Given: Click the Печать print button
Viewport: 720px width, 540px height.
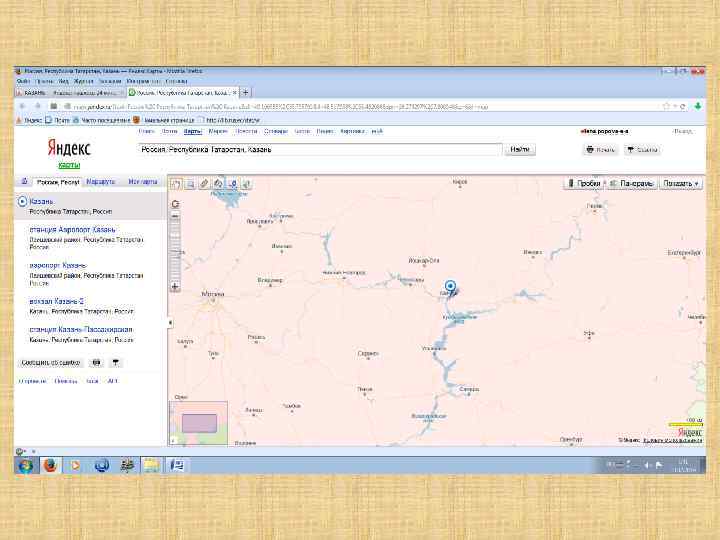Looking at the screenshot, I should click(601, 150).
